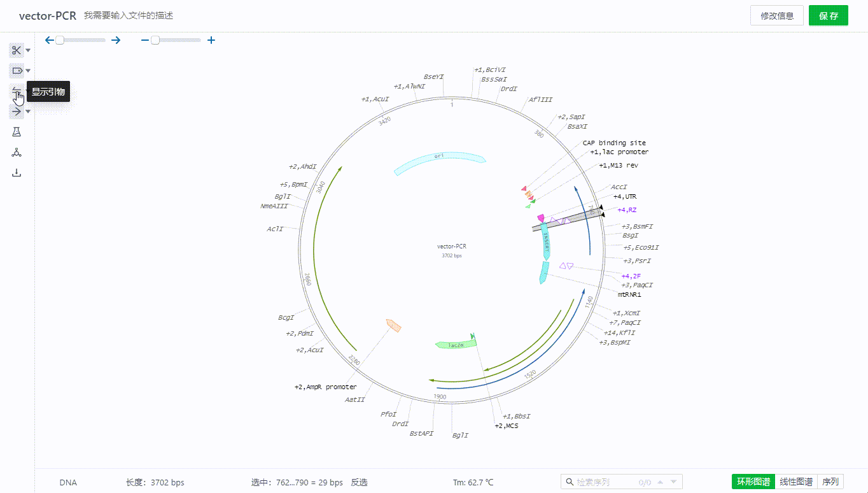868x493 pixels.
Task: Open the flask experiment tool icon
Action: [x=17, y=132]
